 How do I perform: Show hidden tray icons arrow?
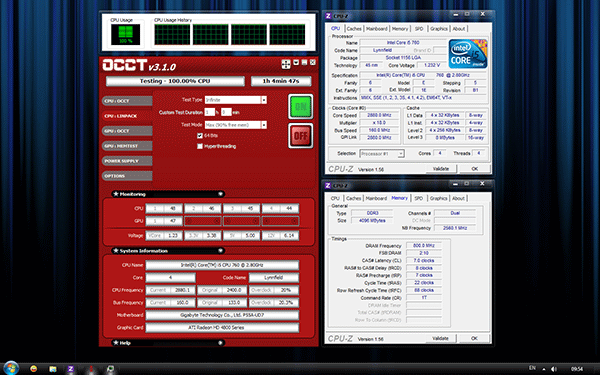pyautogui.click(x=543, y=369)
